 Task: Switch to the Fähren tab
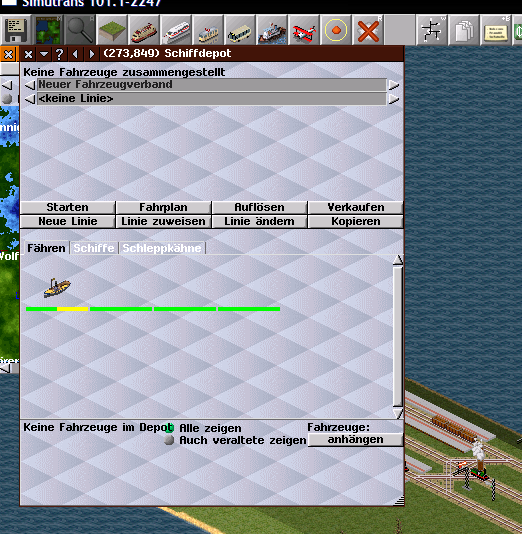(46, 248)
